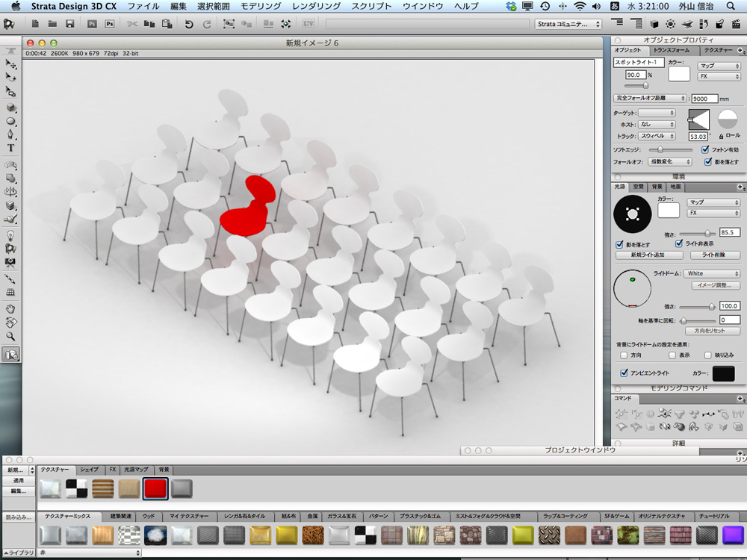Switch to 背景 tab in Environment panel
This screenshot has width=747, height=560.
[657, 187]
